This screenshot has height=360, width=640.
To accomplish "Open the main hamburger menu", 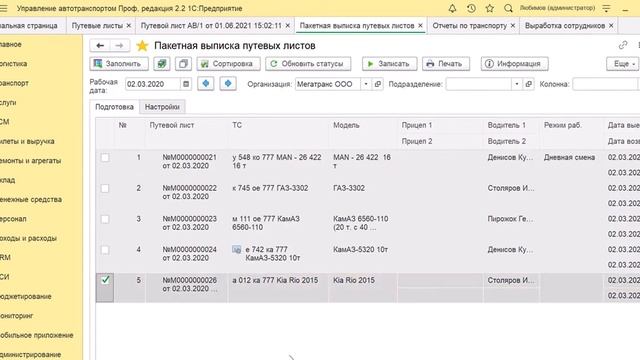I will point(4,8).
